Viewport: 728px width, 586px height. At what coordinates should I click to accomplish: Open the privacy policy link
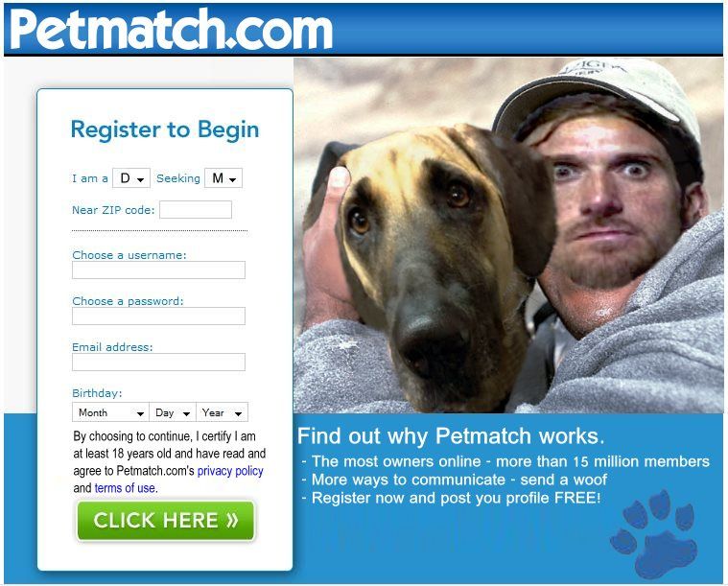230,471
